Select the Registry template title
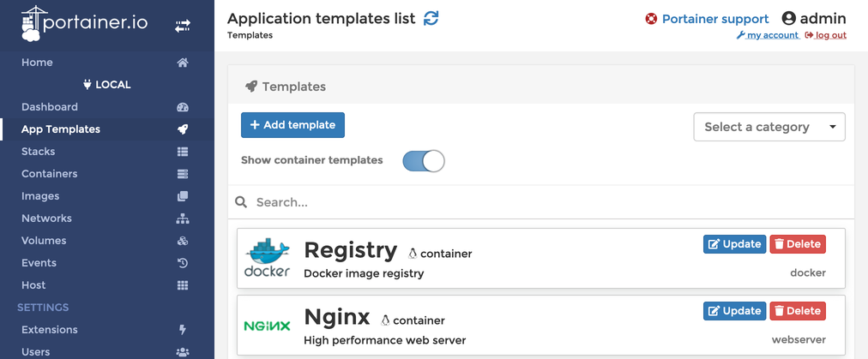 351,250
